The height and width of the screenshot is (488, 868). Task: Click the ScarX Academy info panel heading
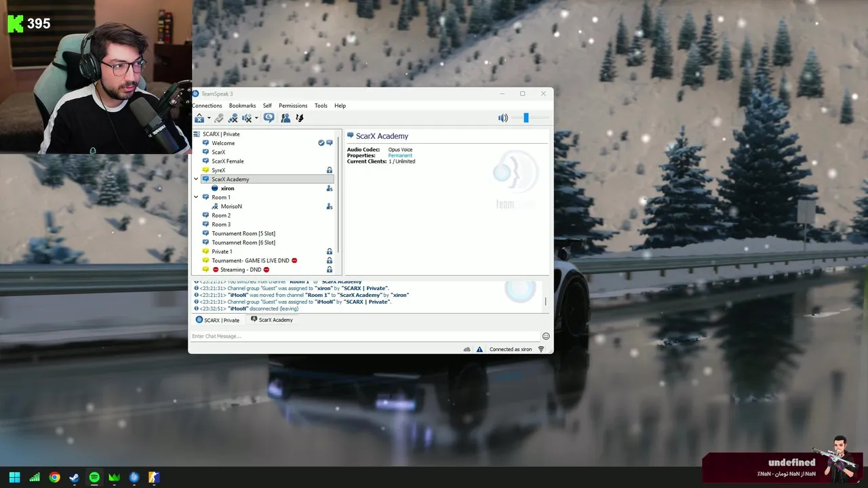pyautogui.click(x=382, y=136)
